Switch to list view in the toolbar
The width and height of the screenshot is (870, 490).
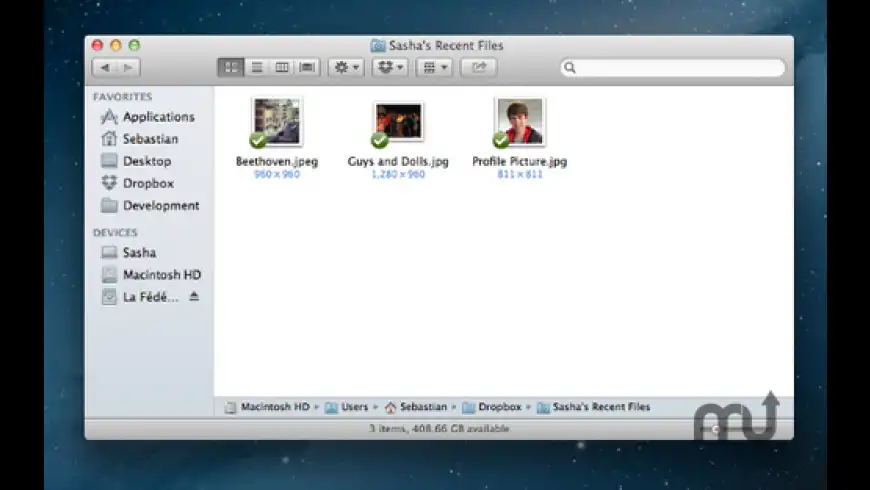(256, 67)
